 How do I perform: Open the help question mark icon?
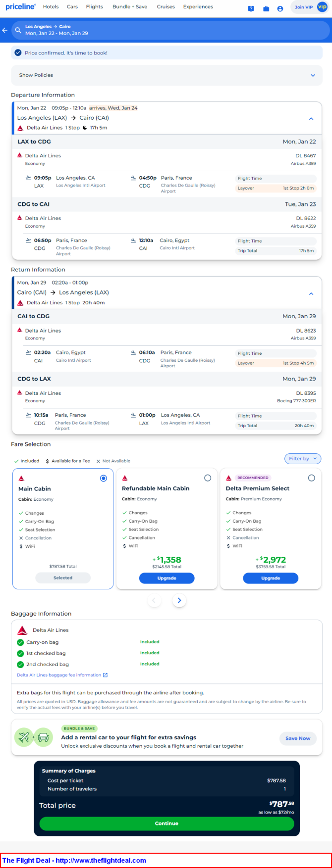[251, 8]
